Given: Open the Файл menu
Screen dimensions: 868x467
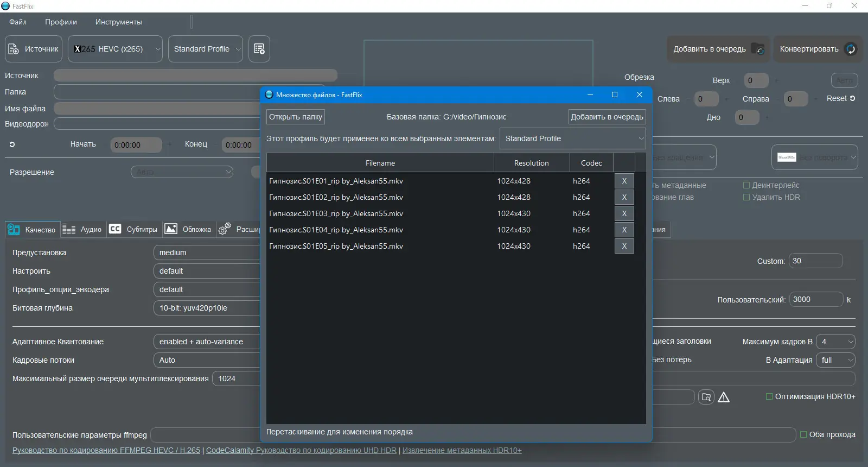Looking at the screenshot, I should [x=18, y=22].
